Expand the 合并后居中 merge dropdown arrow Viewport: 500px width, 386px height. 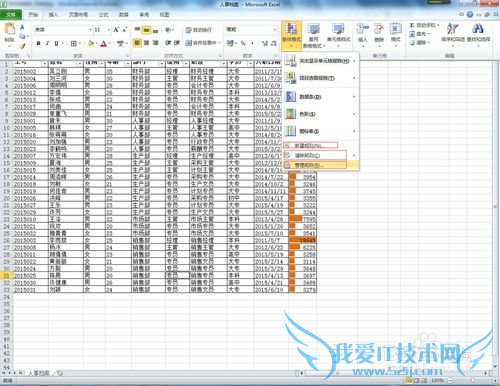point(219,43)
